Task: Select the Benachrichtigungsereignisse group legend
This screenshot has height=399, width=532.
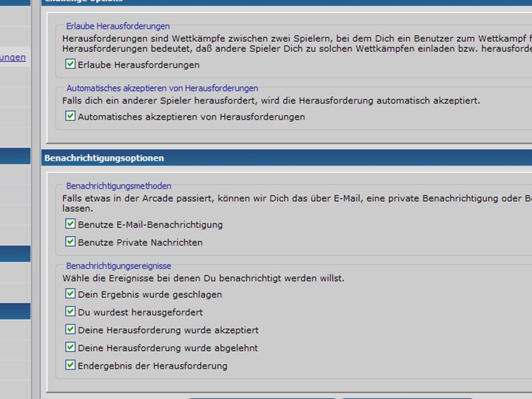Action: coord(119,266)
